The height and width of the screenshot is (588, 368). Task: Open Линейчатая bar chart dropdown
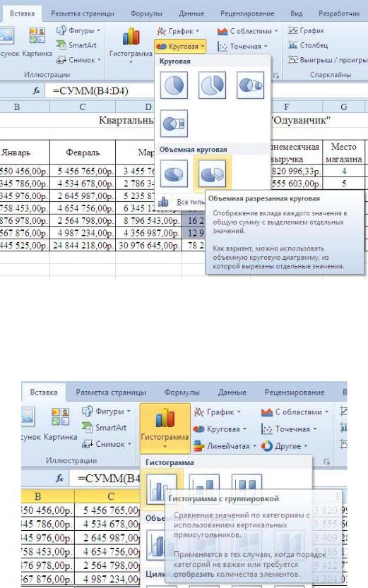tap(225, 446)
